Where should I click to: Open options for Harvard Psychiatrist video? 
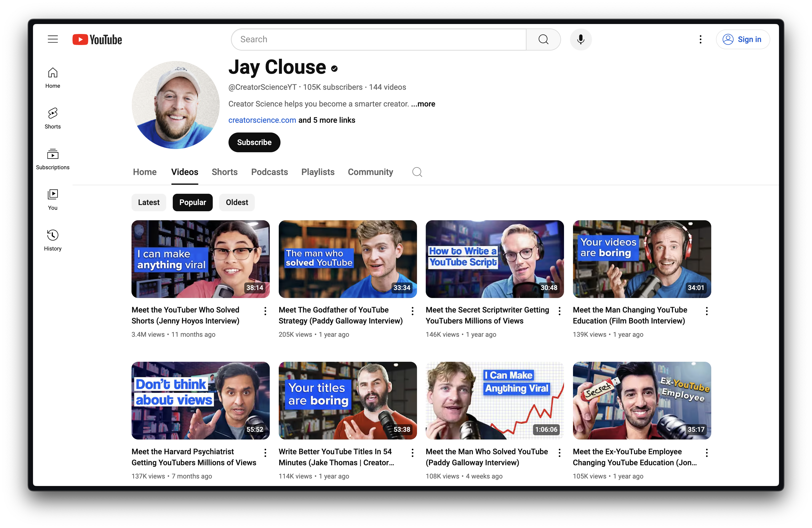265,452
